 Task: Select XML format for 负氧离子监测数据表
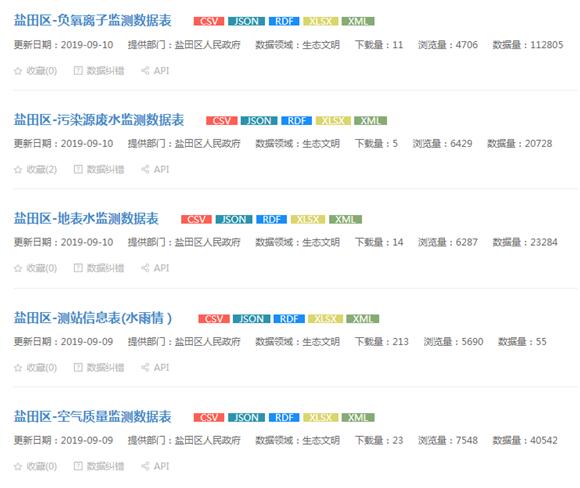pyautogui.click(x=358, y=21)
